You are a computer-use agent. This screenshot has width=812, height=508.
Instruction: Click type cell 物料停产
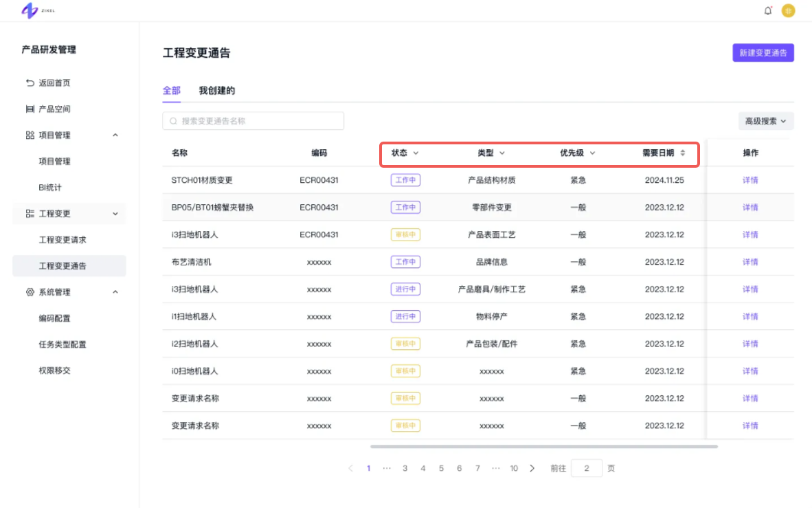pos(491,317)
